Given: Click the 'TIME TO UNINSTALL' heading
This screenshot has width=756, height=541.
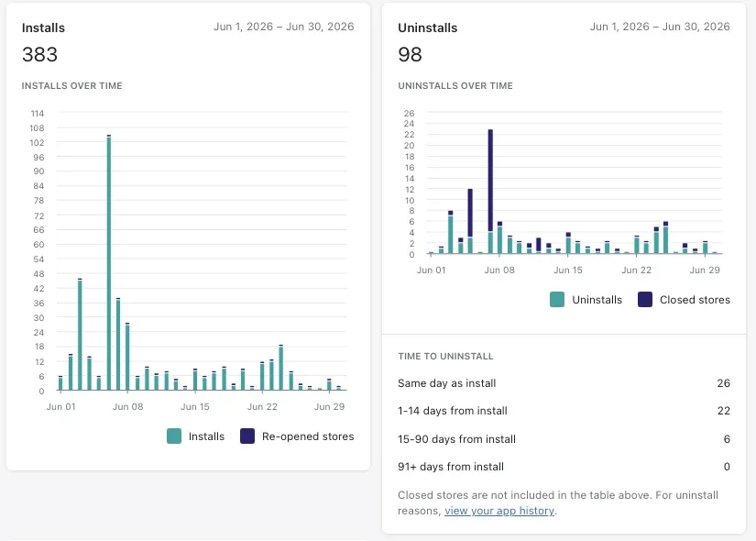Looking at the screenshot, I should click(x=445, y=356).
